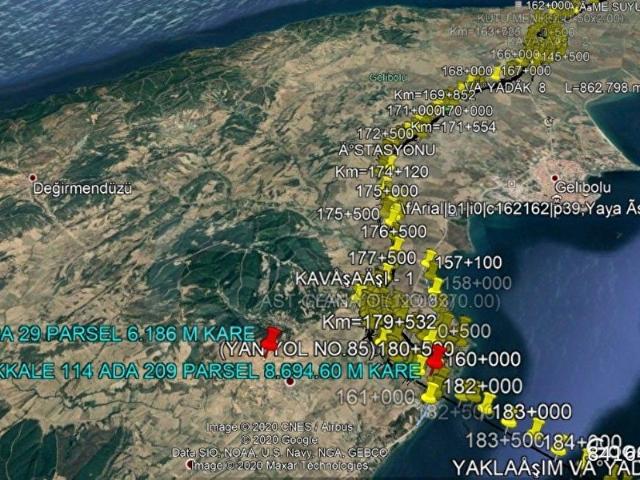
Task: Select the YAKLAAşIM VA°YAD label
Action: pos(547,468)
